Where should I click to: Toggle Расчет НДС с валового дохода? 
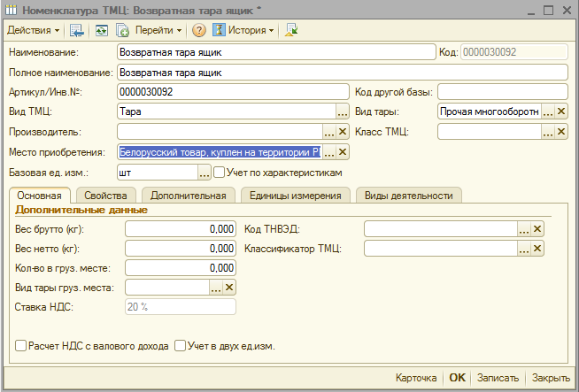pyautogui.click(x=20, y=346)
